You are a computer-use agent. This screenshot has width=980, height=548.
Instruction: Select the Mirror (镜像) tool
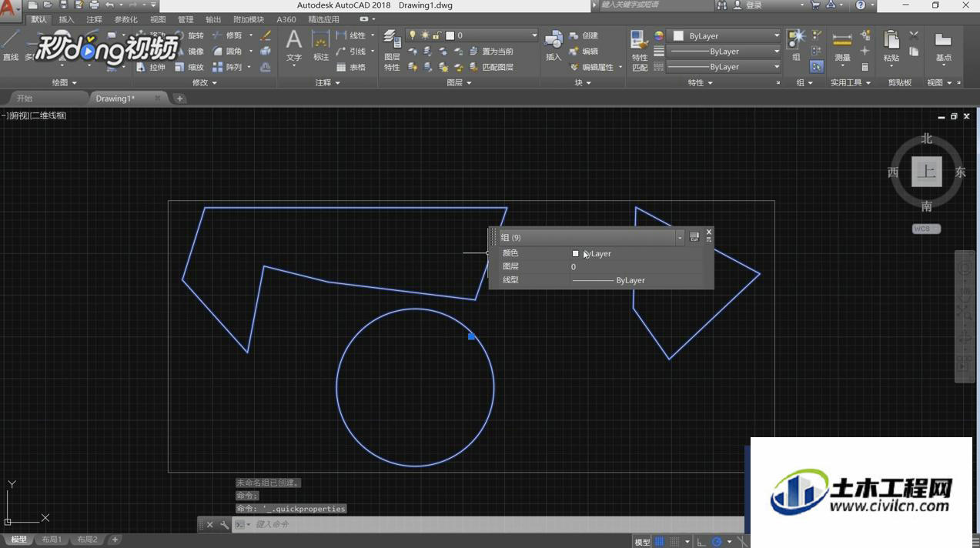(x=189, y=52)
